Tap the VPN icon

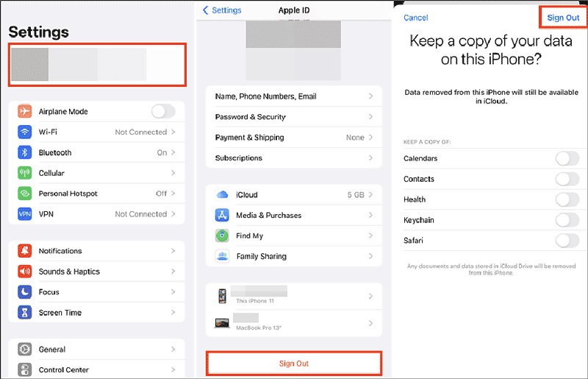click(25, 213)
